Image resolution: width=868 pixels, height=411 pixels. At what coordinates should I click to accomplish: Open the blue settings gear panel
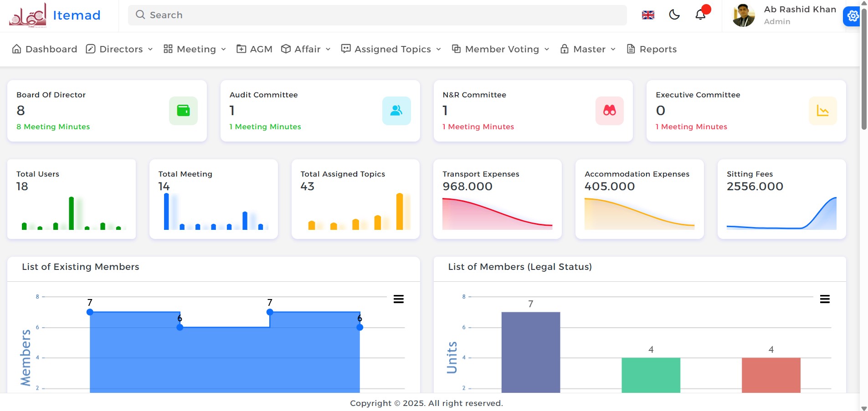853,16
